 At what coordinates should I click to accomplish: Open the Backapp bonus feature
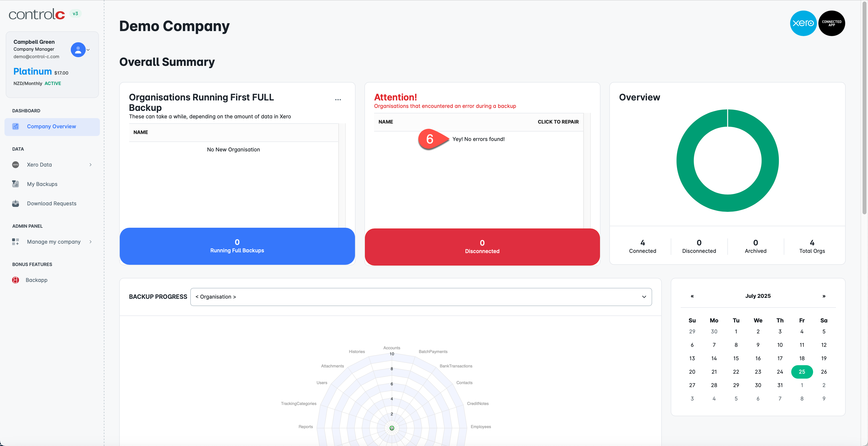tap(36, 280)
